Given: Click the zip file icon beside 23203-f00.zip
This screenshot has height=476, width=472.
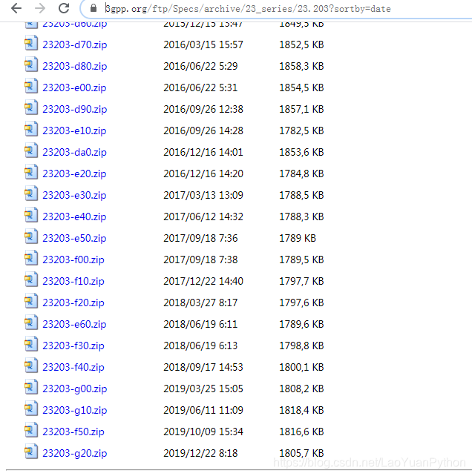Looking at the screenshot, I should 31,258.
